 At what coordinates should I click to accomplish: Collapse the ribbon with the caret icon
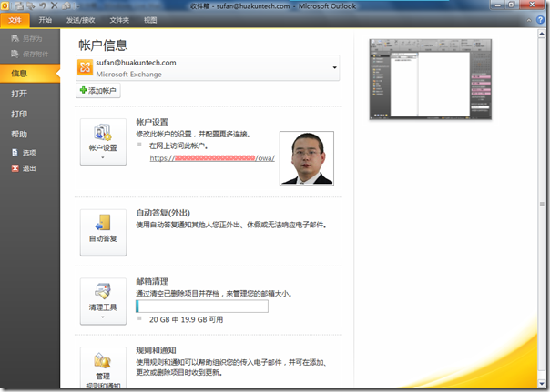point(529,20)
